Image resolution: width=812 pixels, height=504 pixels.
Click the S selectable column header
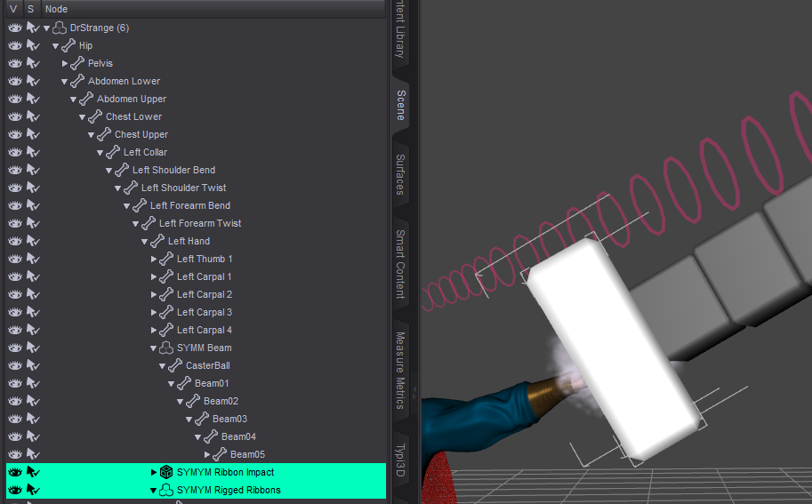(31, 9)
